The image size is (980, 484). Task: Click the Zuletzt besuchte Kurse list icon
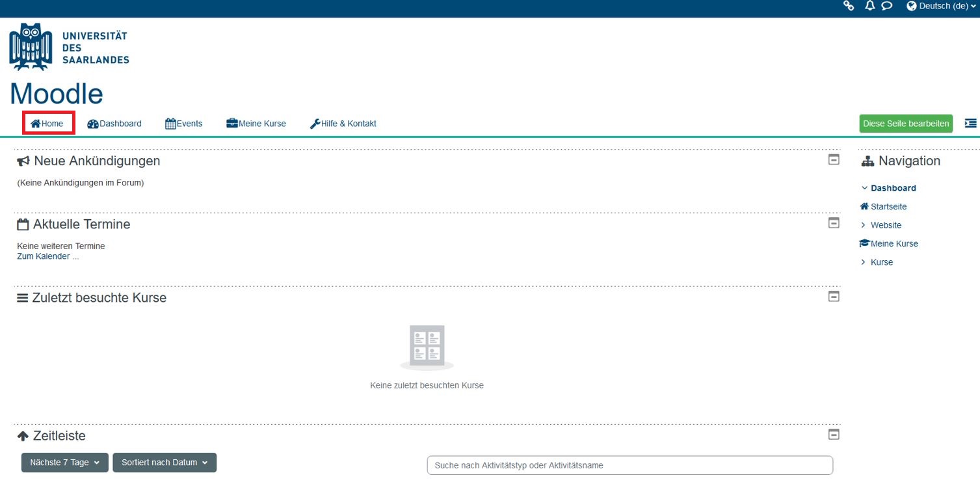[23, 298]
